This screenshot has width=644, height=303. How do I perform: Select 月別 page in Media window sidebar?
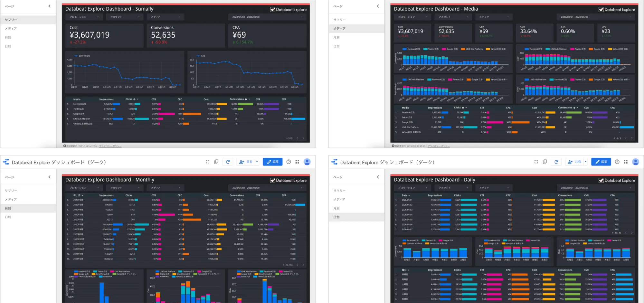point(356,37)
